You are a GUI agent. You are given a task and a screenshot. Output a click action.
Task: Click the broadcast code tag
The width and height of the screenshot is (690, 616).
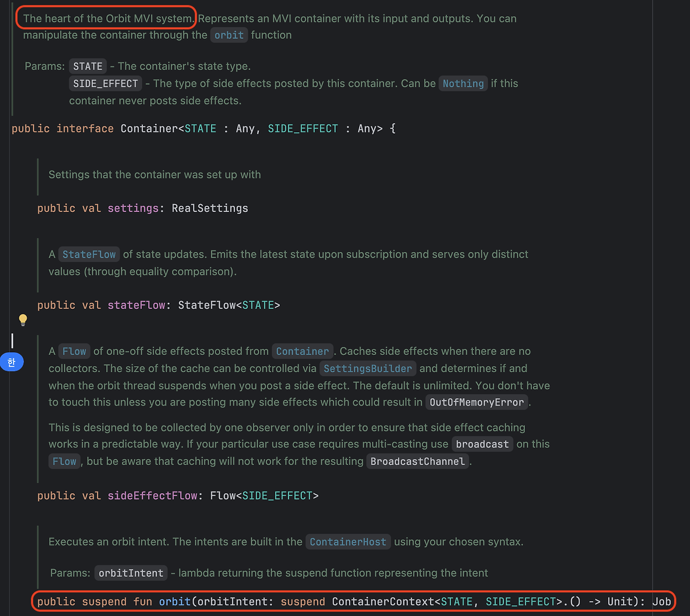[482, 444]
